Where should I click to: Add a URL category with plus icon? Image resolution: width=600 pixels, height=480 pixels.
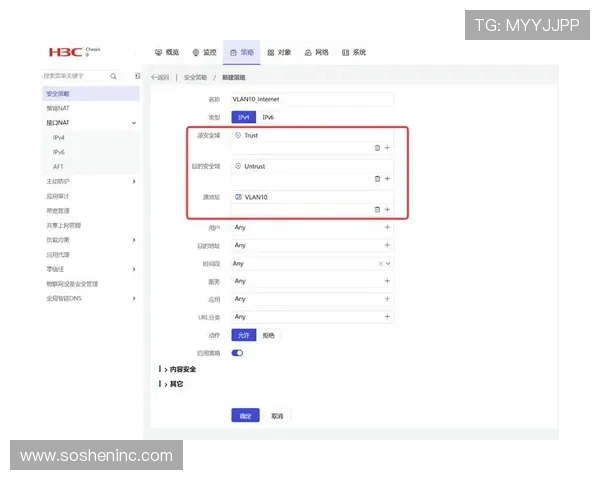point(387,317)
